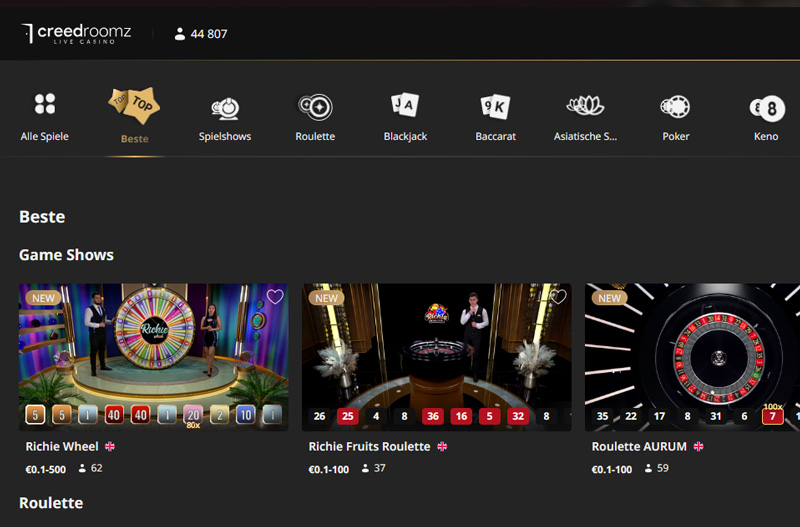
Task: Click red 25 result on Richie Fruits Roulette
Action: point(348,416)
